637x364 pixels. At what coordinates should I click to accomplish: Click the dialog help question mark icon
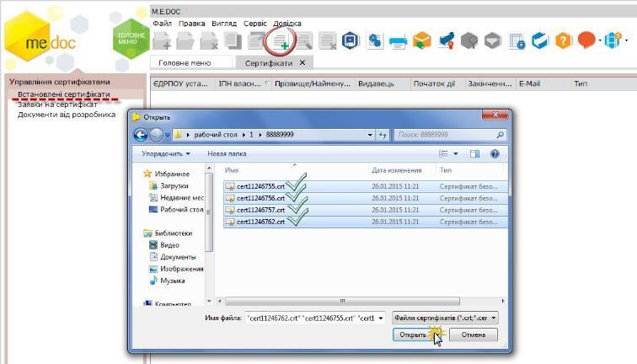point(495,154)
